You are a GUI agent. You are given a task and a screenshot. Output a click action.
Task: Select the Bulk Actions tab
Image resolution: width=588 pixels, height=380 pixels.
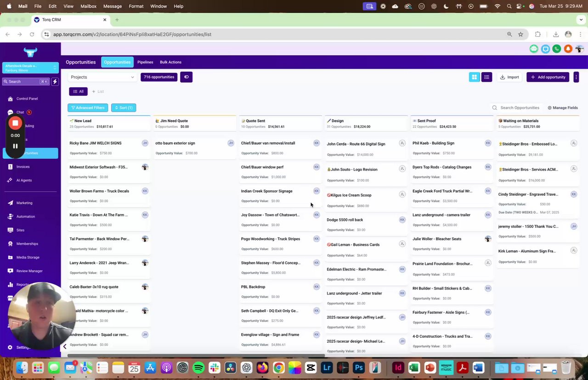(170, 62)
